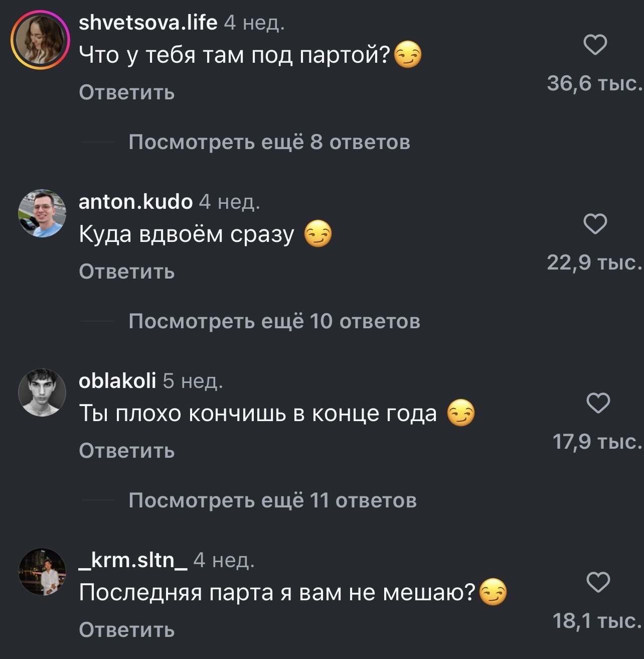Open the anton.kudo username link
The height and width of the screenshot is (659, 644).
pos(135,201)
